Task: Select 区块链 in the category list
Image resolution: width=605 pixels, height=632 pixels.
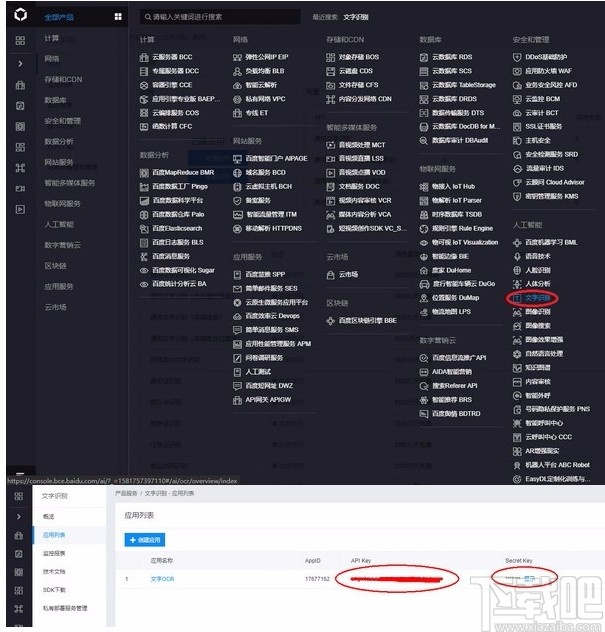Action: coord(55,266)
